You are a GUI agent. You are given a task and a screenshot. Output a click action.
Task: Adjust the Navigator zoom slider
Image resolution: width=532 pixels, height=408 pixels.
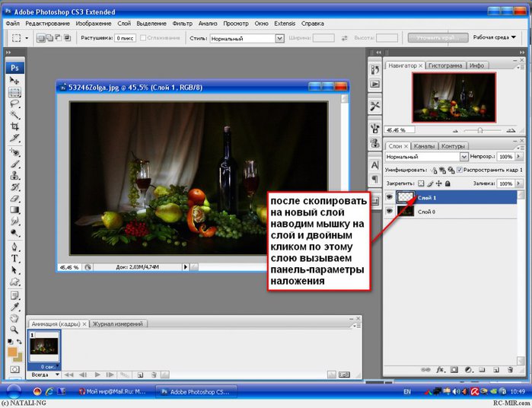point(482,130)
